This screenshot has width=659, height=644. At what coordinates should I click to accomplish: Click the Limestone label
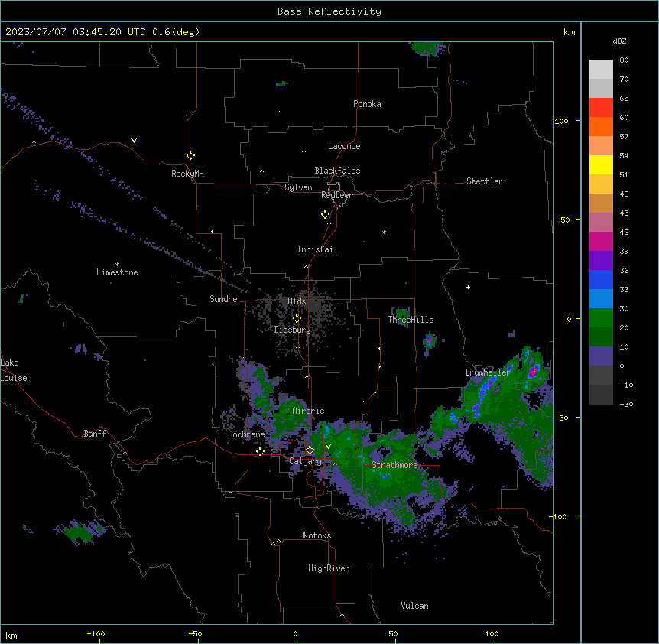(117, 272)
